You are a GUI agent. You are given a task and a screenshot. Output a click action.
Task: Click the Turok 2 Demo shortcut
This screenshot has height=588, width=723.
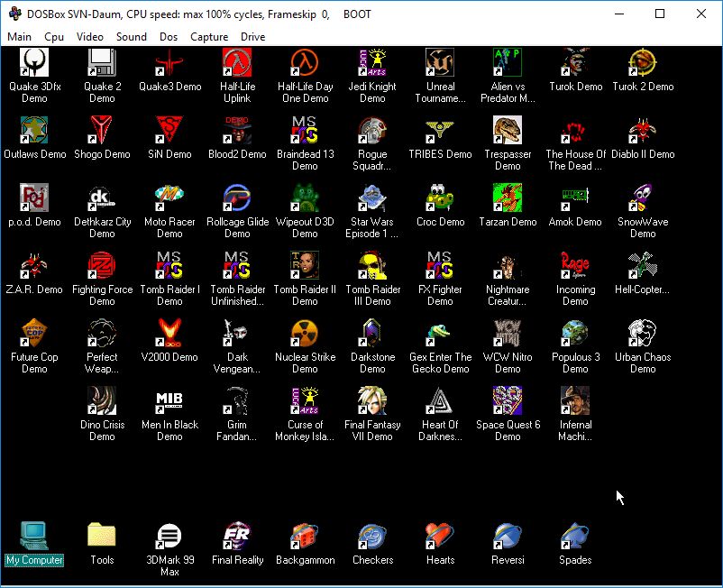point(643,64)
